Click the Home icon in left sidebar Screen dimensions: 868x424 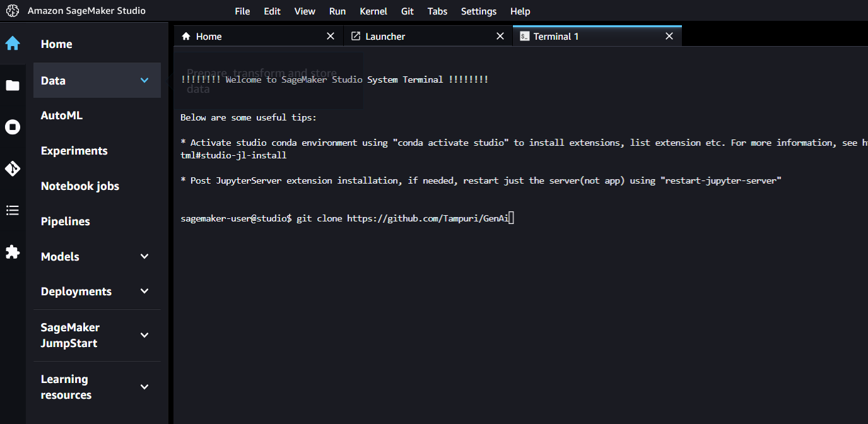pos(13,44)
